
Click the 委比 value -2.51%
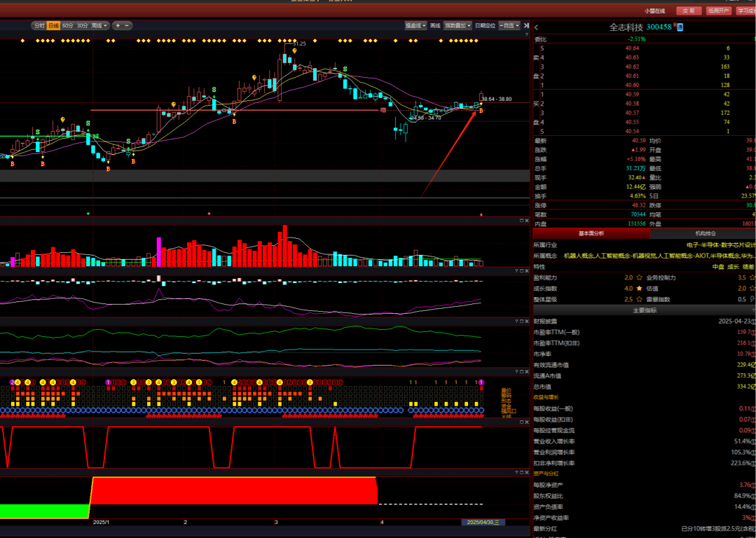637,39
